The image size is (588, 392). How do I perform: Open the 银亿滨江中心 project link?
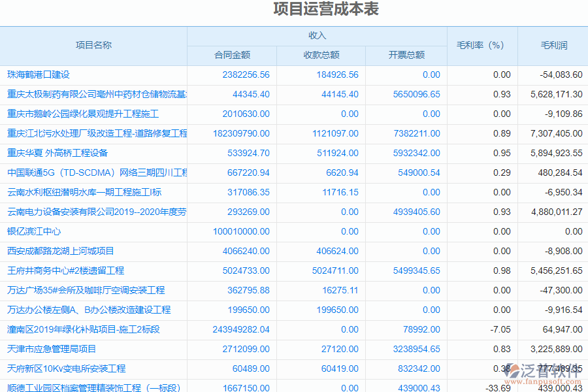pyautogui.click(x=37, y=231)
